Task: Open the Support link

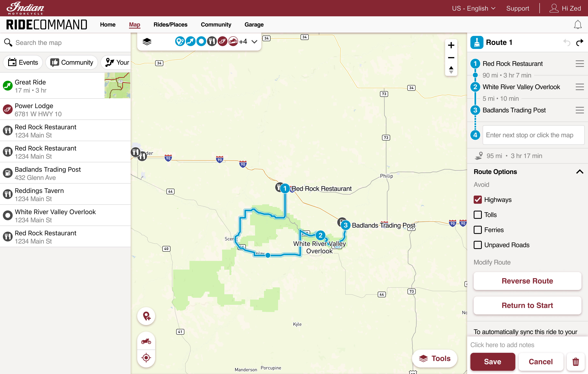Action: 517,8
